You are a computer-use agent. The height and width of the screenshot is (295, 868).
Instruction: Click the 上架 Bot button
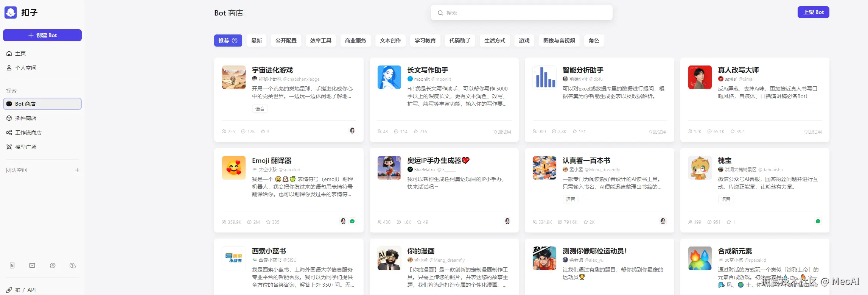(813, 12)
